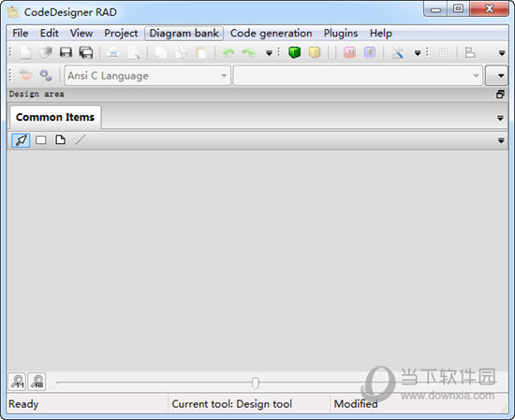Screen dimensions: 515x420
Task: Click the dropdown arrow button beside combo boxes
Action: tap(496, 76)
